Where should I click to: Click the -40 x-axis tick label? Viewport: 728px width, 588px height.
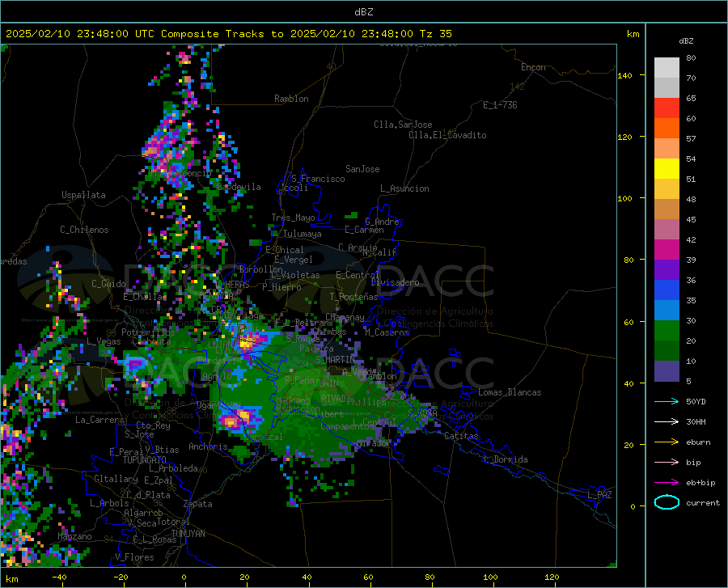pyautogui.click(x=59, y=577)
